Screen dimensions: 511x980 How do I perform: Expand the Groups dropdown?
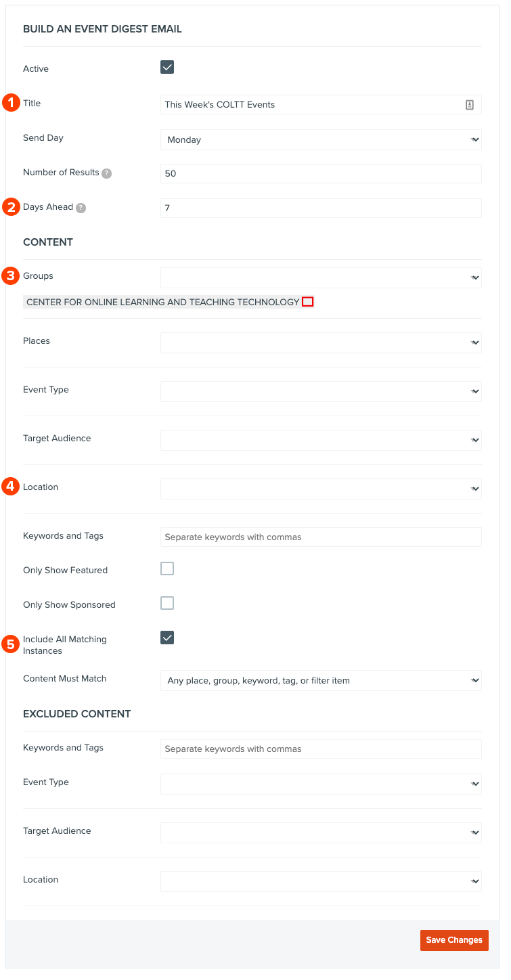(321, 277)
